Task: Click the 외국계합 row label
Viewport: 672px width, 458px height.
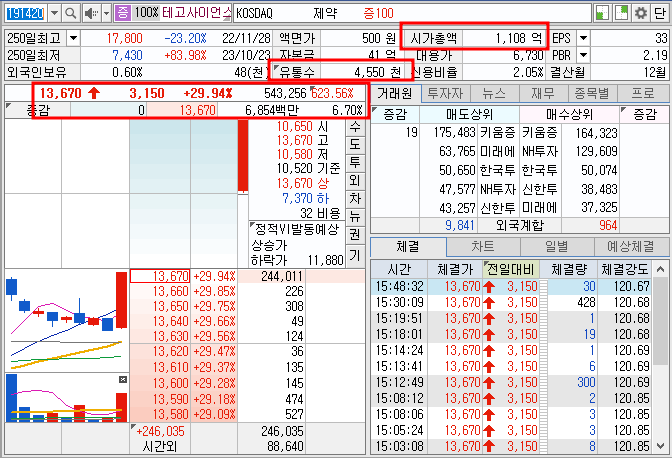Action: (x=519, y=225)
